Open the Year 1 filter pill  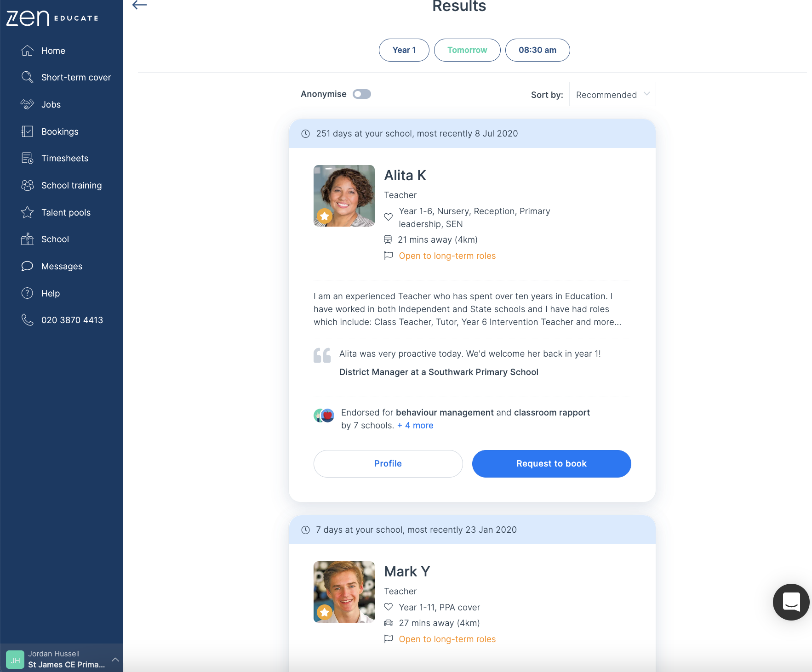coord(404,50)
